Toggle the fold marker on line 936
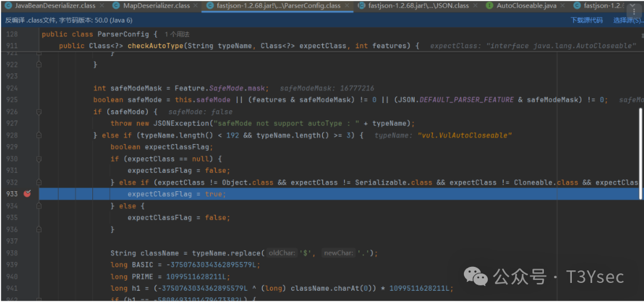 pos(39,229)
